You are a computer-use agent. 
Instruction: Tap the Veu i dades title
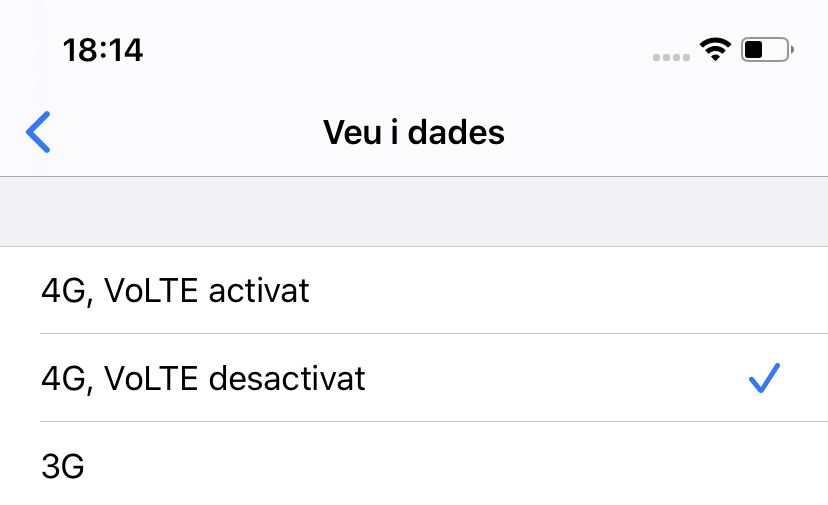(414, 132)
